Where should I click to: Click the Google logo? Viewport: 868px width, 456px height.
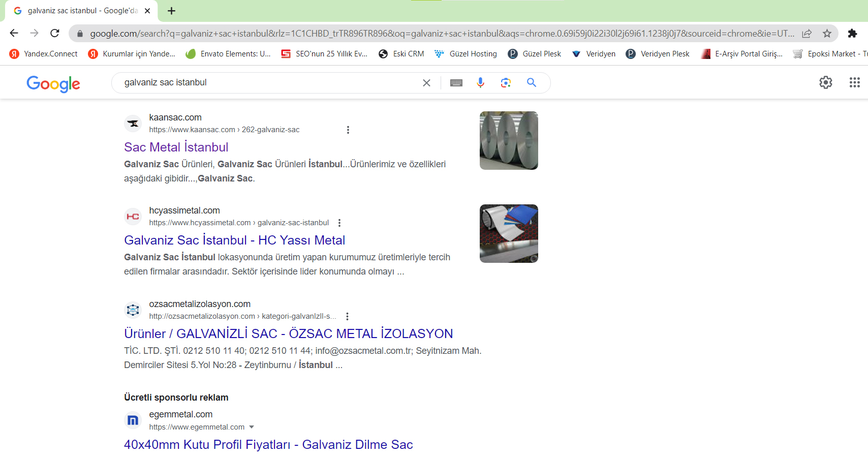click(x=53, y=84)
